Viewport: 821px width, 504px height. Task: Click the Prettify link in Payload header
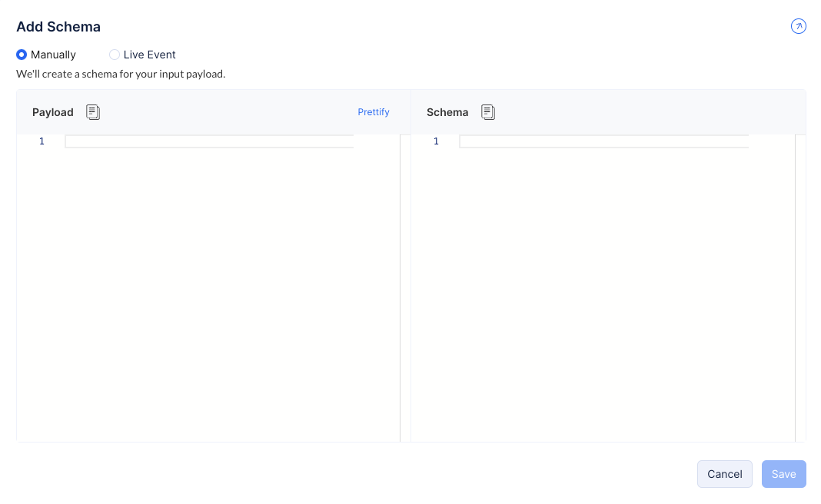click(374, 112)
